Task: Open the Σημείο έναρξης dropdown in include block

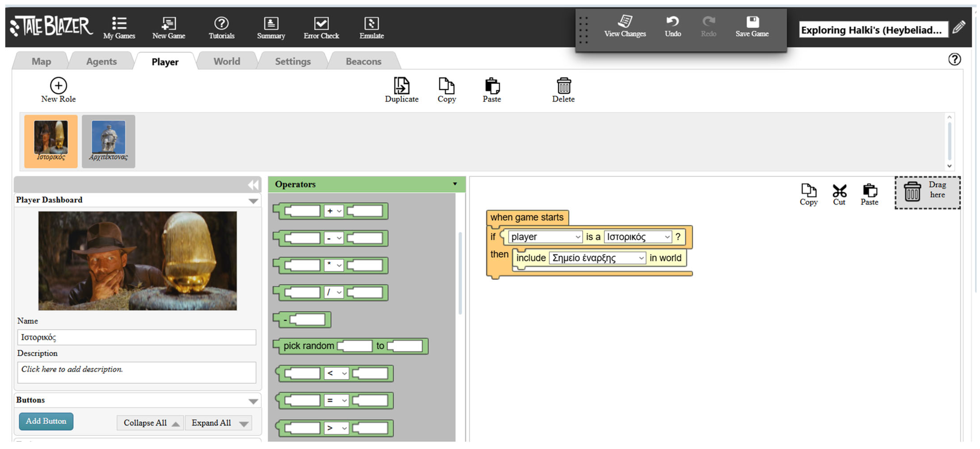Action: [598, 258]
